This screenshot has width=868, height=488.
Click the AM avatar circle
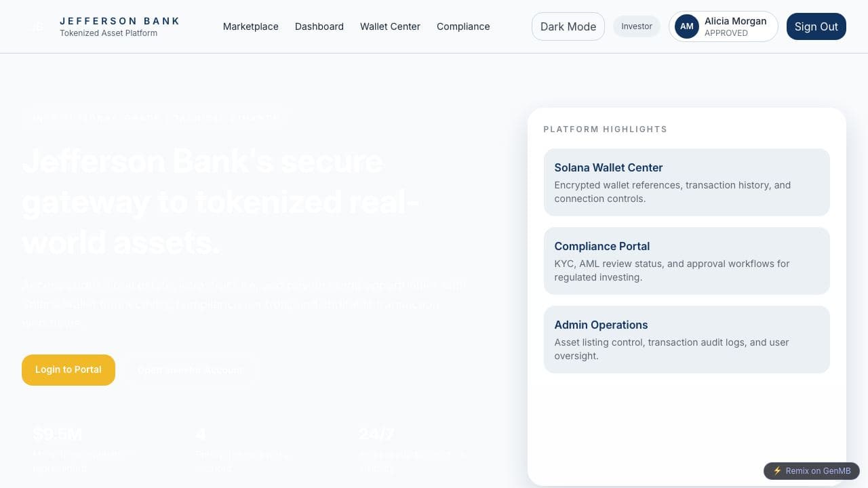coord(687,26)
